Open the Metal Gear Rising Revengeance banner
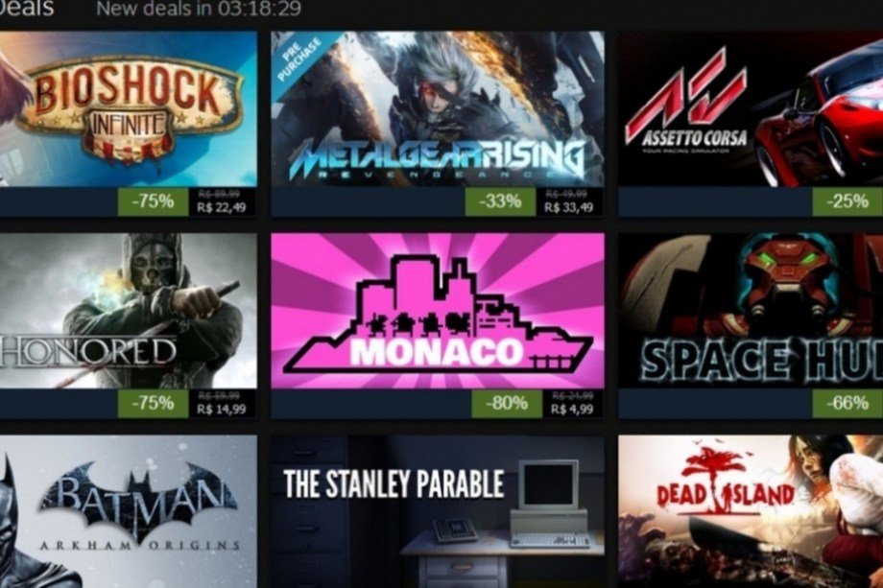This screenshot has height=588, width=883. coord(438,108)
